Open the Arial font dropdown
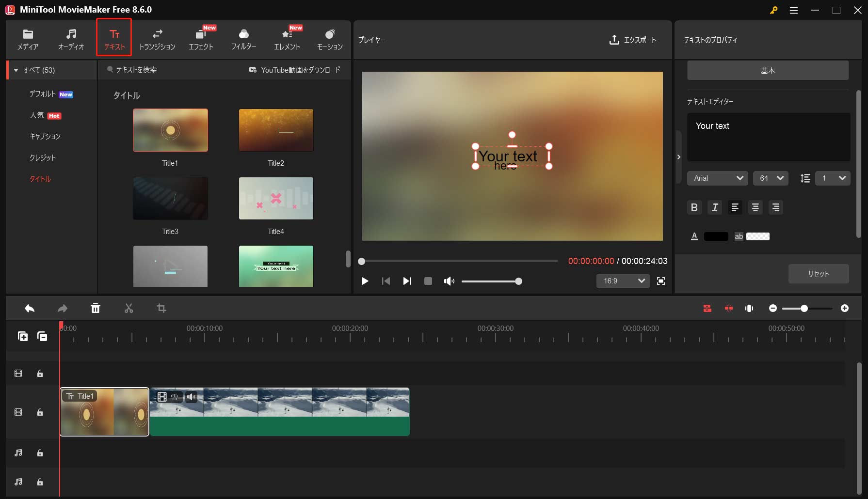The width and height of the screenshot is (868, 499). pyautogui.click(x=717, y=178)
